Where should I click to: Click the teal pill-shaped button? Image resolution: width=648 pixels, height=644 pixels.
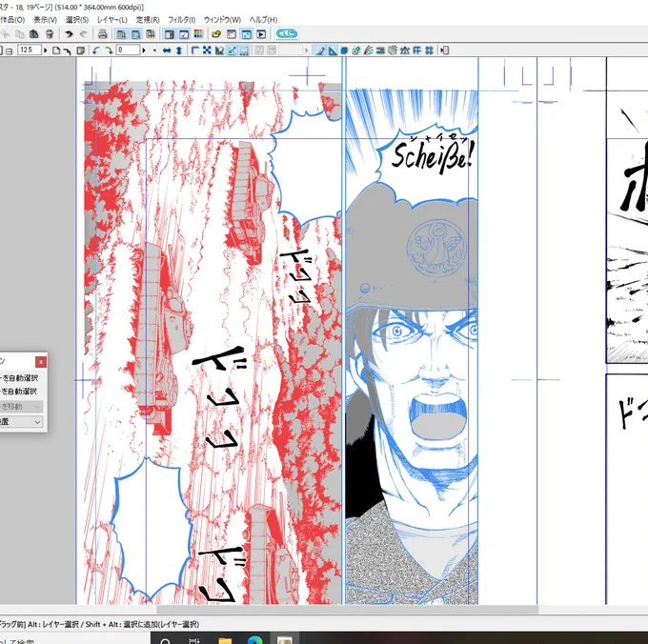(x=287, y=34)
